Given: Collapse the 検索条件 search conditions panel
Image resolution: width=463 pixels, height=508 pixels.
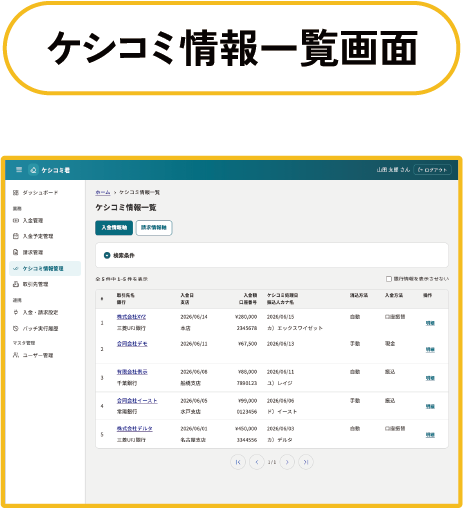Looking at the screenshot, I should click(x=107, y=255).
